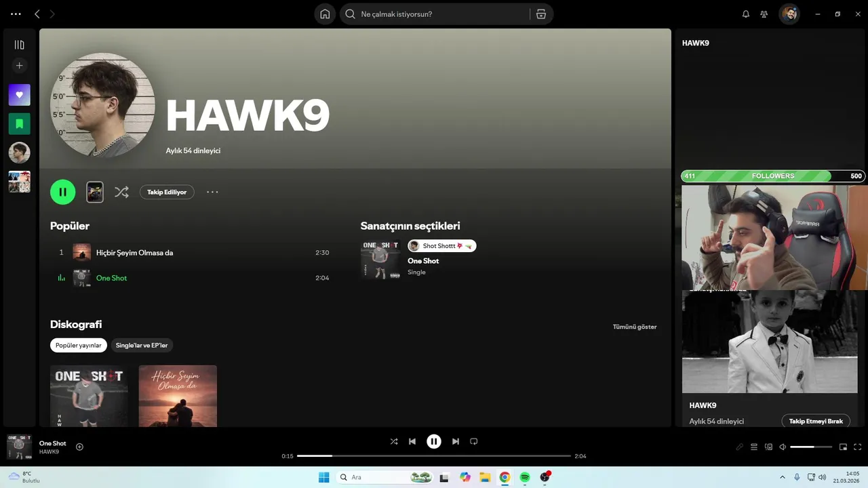This screenshot has width=868, height=488.
Task: Enter full screen mode
Action: (x=858, y=447)
